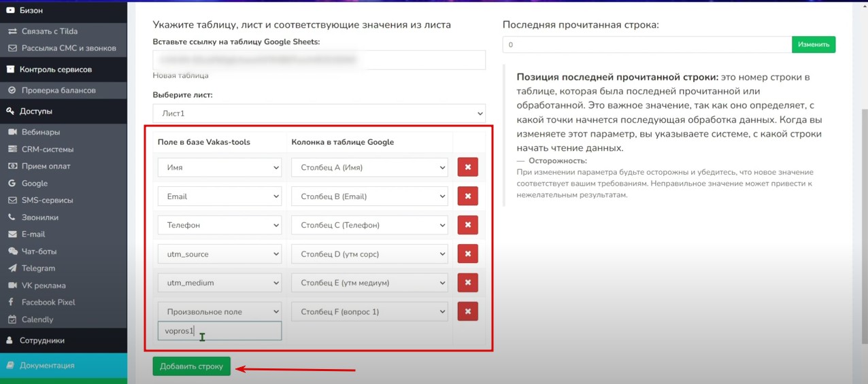Expand the Столбец A (Имя) column dropdown
Image resolution: width=868 pixels, height=384 pixels.
click(369, 167)
